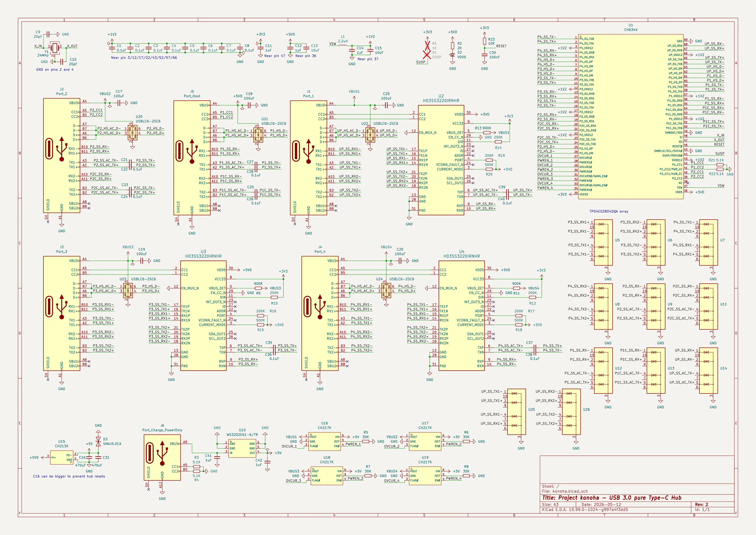Select the J1 Port_1 USB-C connector

[309, 158]
